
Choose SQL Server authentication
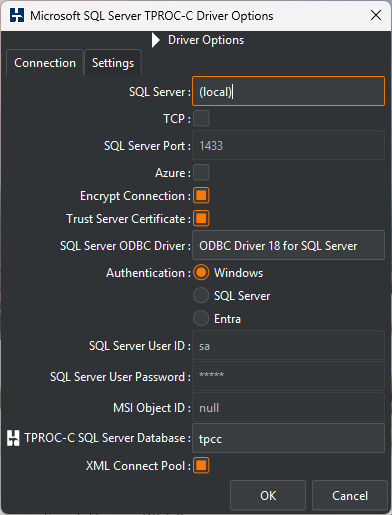(201, 295)
